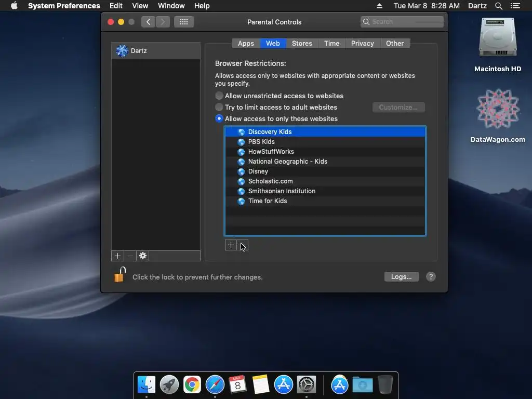The width and height of the screenshot is (532, 399).
Task: Open the user actions gear menu
Action: (x=143, y=256)
